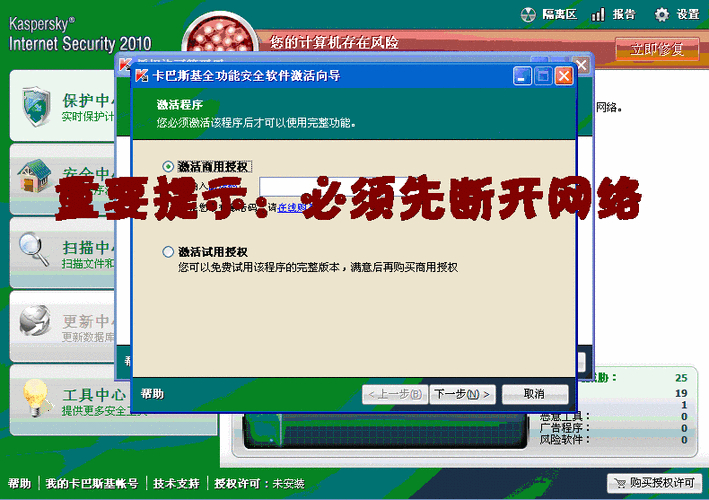
Task: Click 下一步(N) button in wizard
Action: point(462,395)
